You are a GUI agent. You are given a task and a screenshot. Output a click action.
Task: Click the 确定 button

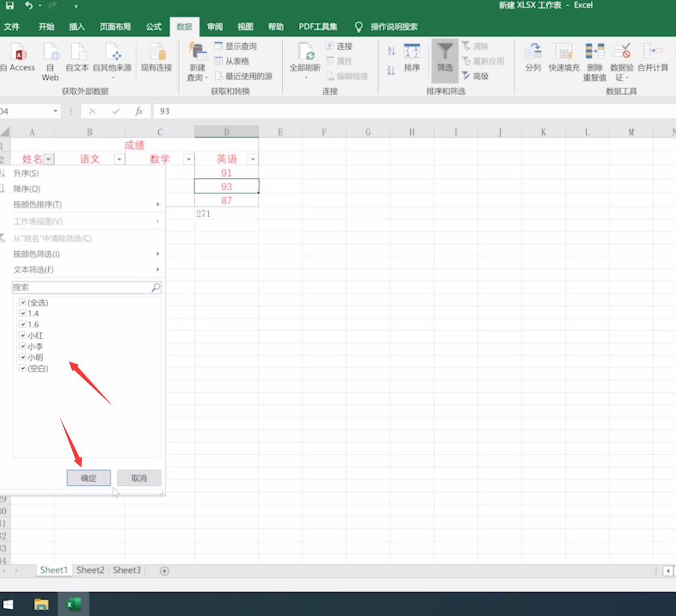89,478
